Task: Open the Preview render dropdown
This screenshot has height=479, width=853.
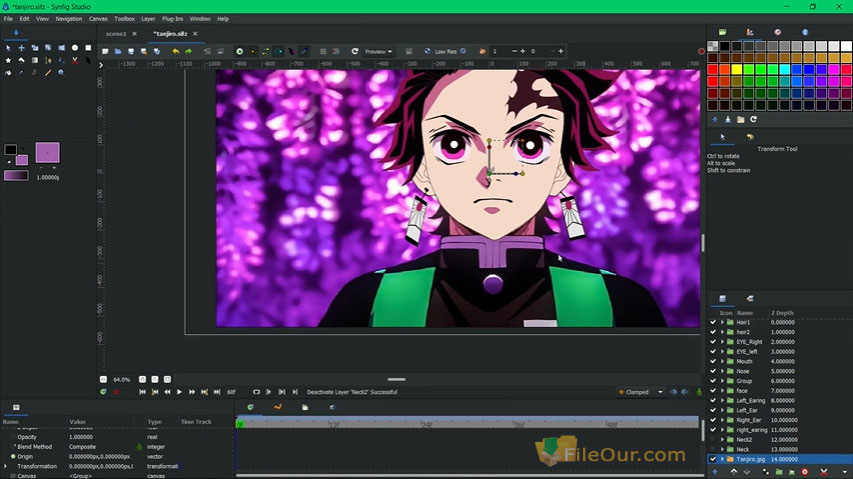Action: [x=378, y=52]
